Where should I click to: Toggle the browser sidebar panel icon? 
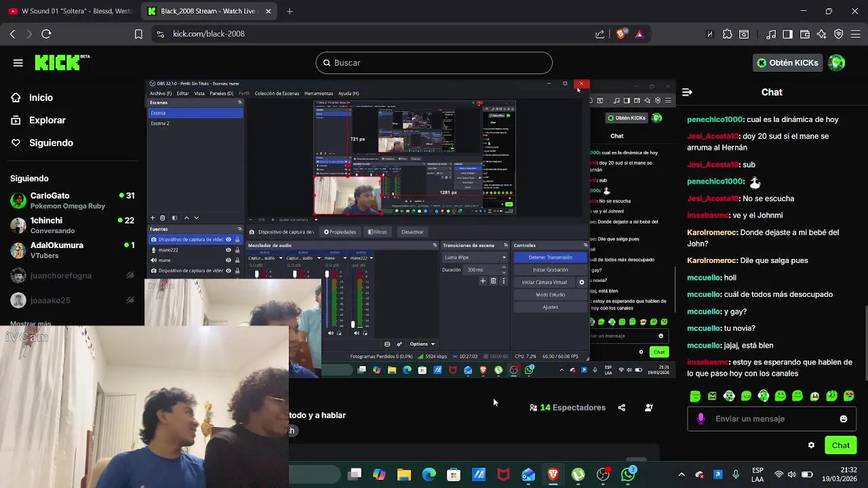[787, 34]
